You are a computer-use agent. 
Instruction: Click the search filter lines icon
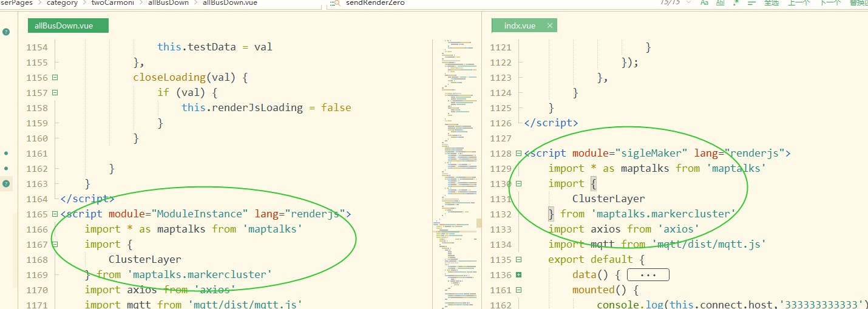751,2
